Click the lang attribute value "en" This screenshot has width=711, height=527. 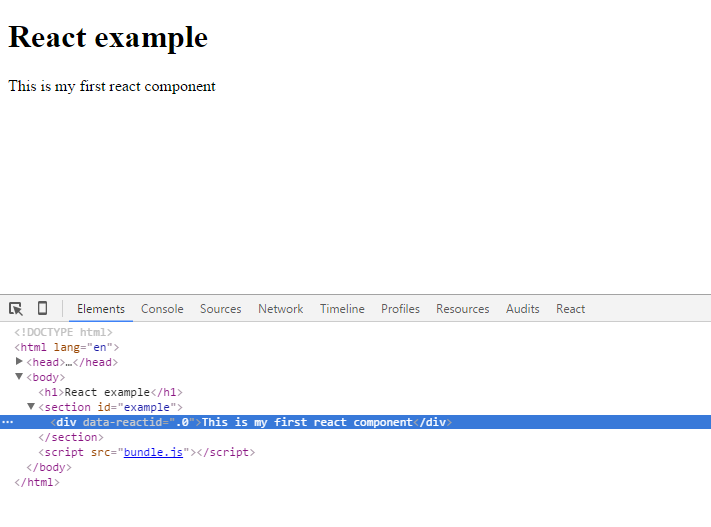[x=100, y=347]
